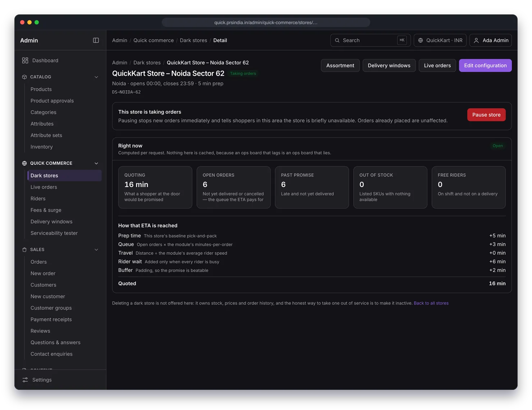
Task: Click the user icon beside Ada Admin
Action: 476,40
